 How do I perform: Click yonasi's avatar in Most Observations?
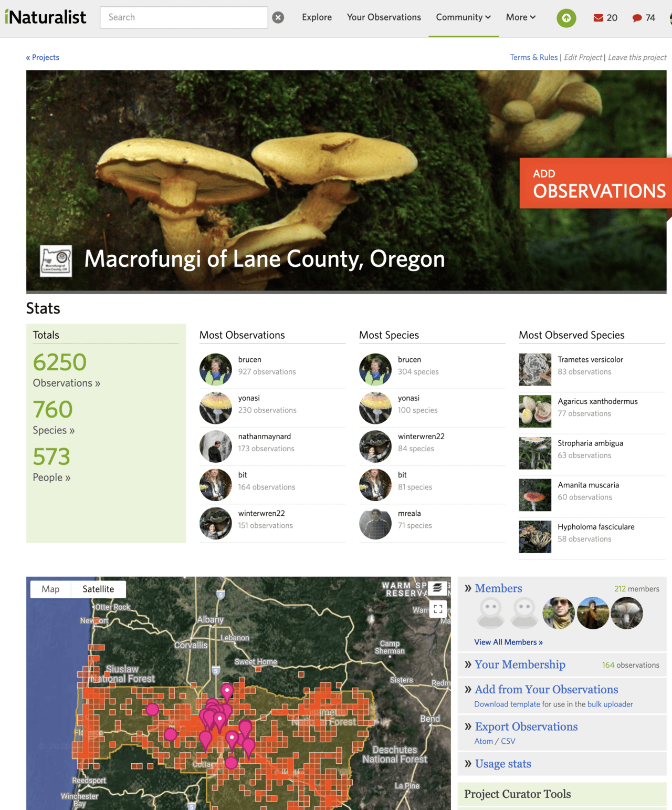tap(216, 408)
